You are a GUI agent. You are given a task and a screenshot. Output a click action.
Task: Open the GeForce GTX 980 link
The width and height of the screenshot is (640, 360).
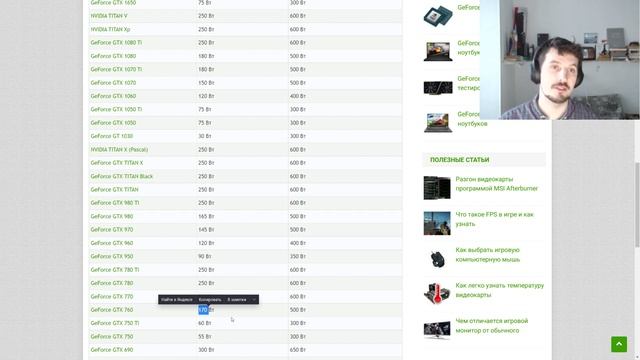tap(112, 216)
